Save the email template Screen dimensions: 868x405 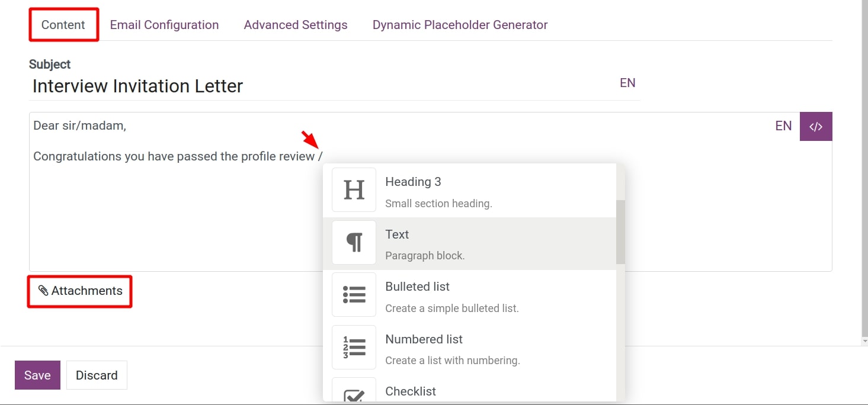(x=37, y=375)
